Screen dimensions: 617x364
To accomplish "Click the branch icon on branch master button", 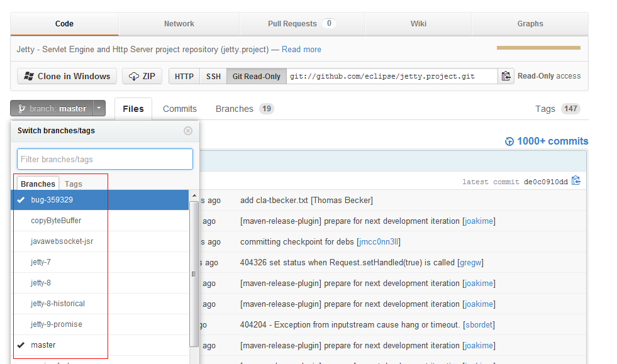I will pos(21,109).
